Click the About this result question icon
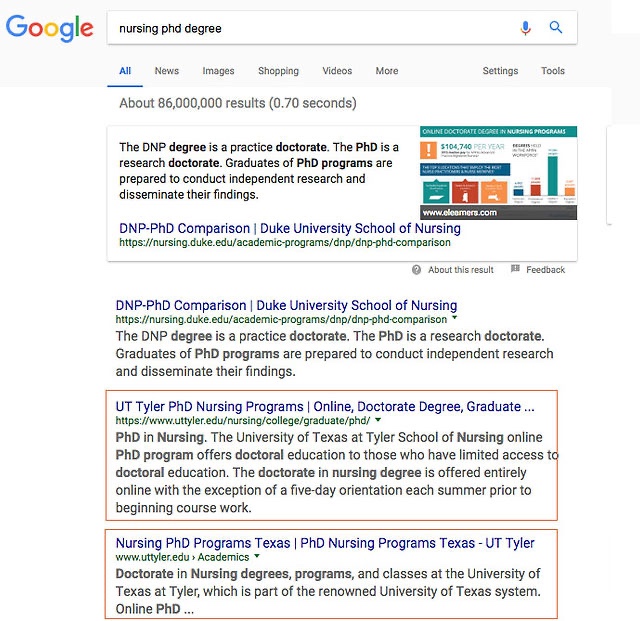640x621 pixels. coord(417,270)
